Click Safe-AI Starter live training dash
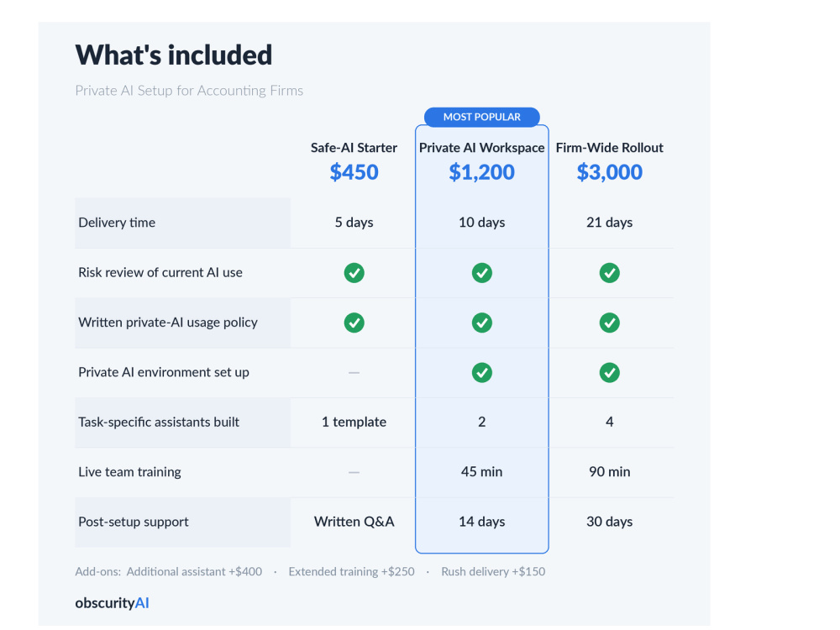840x630 pixels. (354, 472)
